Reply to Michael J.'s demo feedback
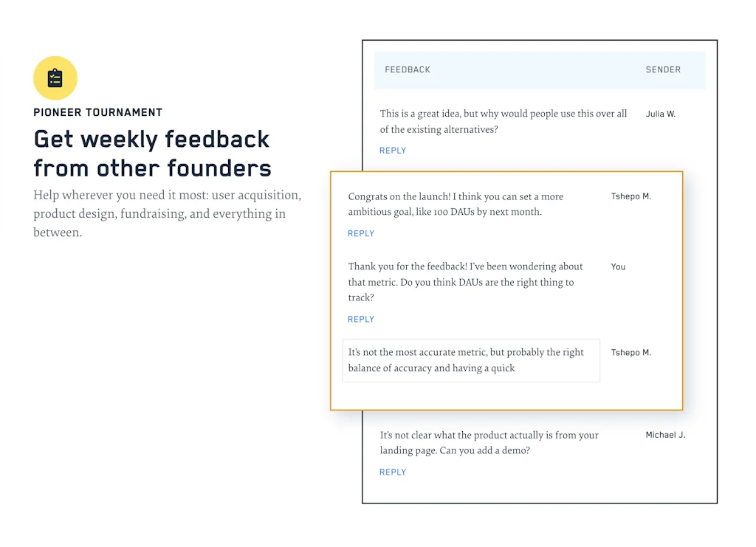 point(393,472)
